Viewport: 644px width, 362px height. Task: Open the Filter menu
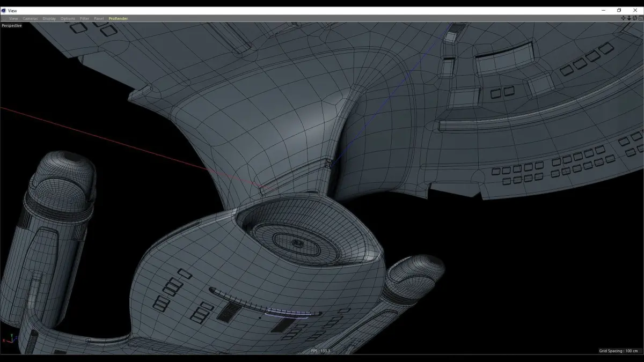[x=85, y=19]
